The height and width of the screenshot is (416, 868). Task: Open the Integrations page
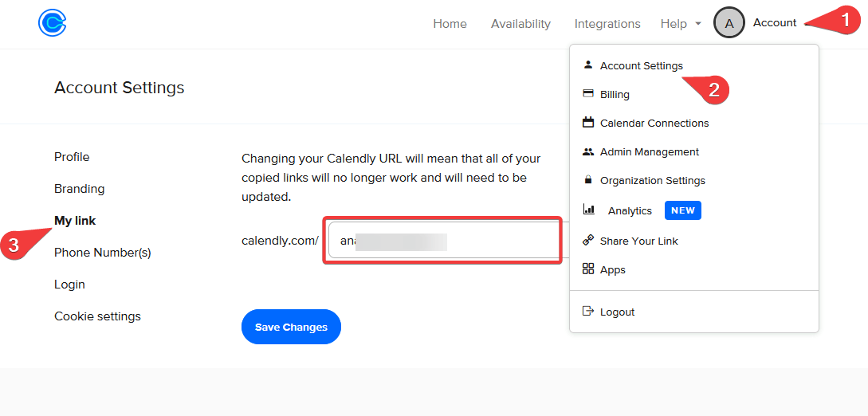(x=607, y=24)
